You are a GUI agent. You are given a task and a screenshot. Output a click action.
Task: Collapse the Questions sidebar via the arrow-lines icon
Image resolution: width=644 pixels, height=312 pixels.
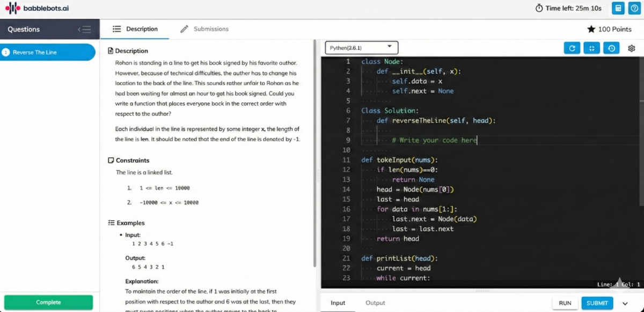[x=84, y=30]
